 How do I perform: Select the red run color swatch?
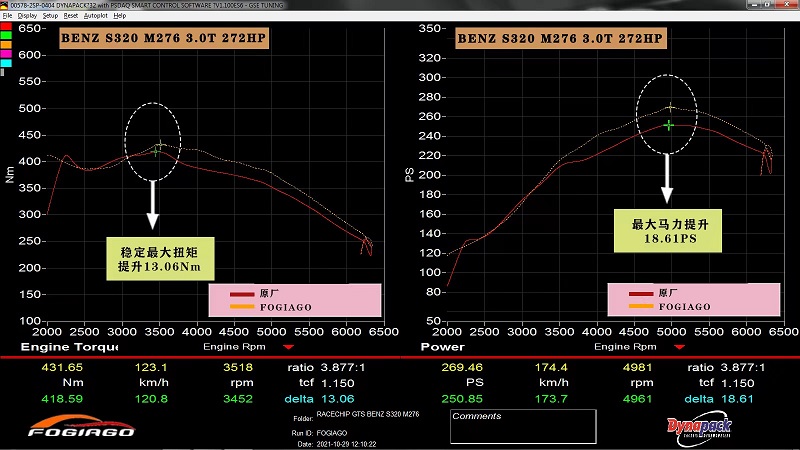tap(6, 26)
